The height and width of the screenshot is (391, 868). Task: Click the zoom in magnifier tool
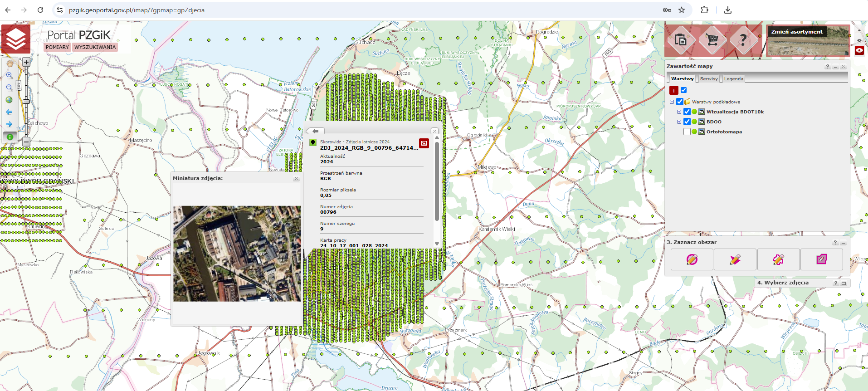pos(9,76)
